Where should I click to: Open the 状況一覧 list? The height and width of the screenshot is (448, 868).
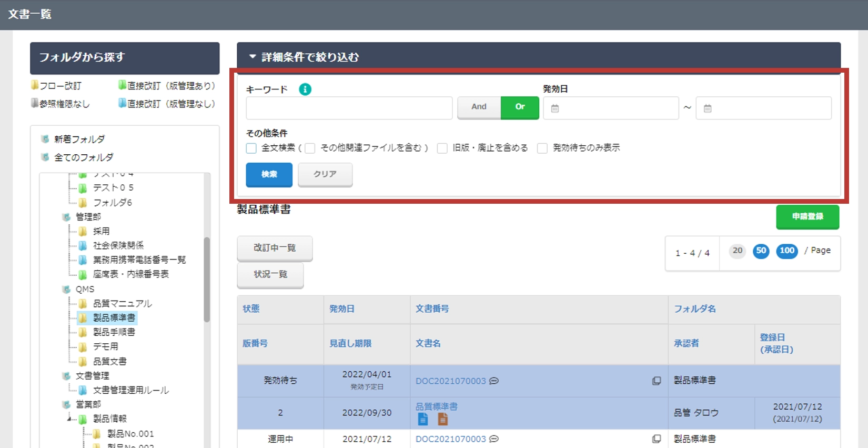tap(270, 275)
